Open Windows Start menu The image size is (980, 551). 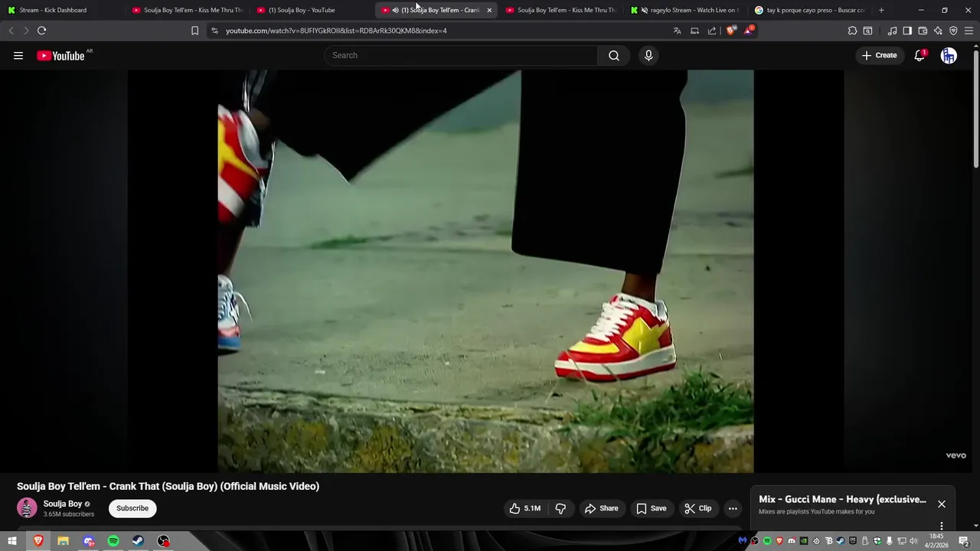12,541
